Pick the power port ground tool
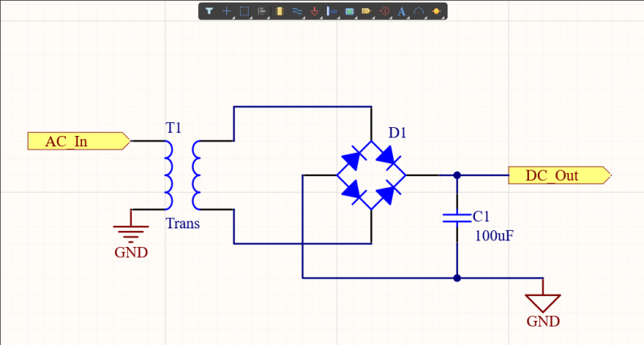Image resolution: width=644 pixels, height=345 pixels. click(x=314, y=11)
